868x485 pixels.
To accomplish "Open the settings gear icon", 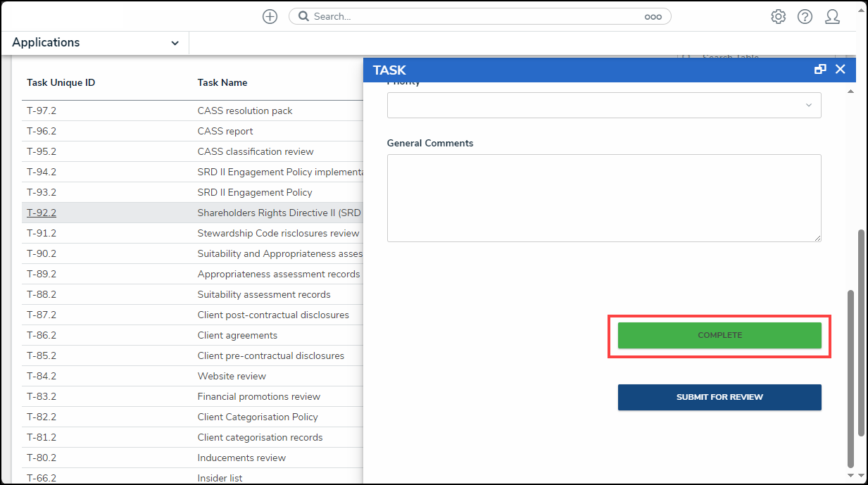I will tap(778, 17).
